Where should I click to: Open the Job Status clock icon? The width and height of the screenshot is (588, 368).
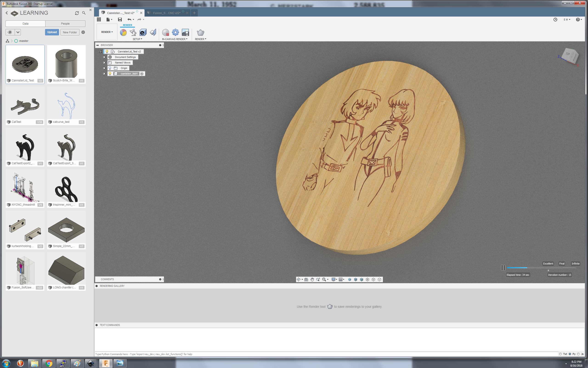point(555,20)
